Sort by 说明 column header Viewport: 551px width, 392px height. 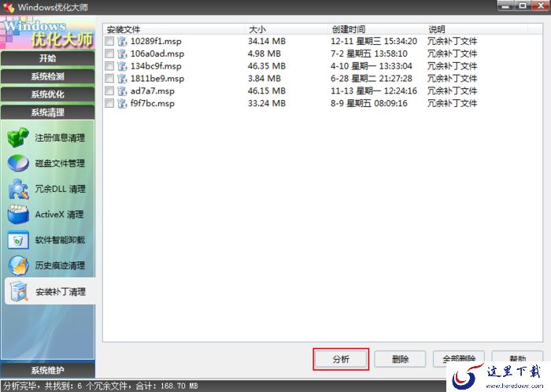coord(476,29)
